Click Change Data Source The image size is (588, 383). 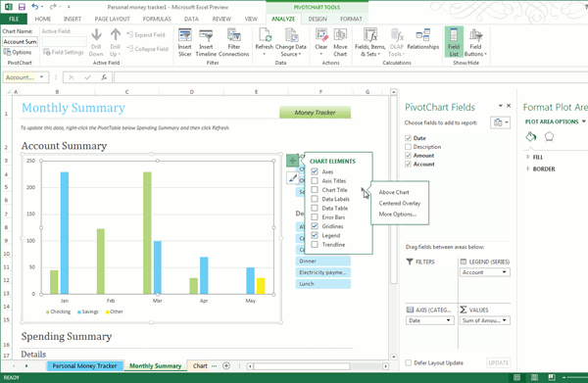291,42
